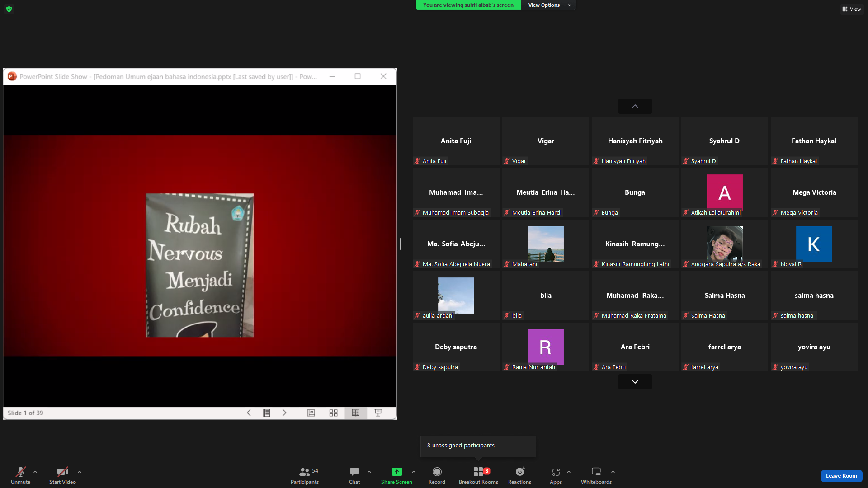Select the Ma. Sofia Abejuela Nuera tile
The image size is (868, 488).
pyautogui.click(x=456, y=244)
